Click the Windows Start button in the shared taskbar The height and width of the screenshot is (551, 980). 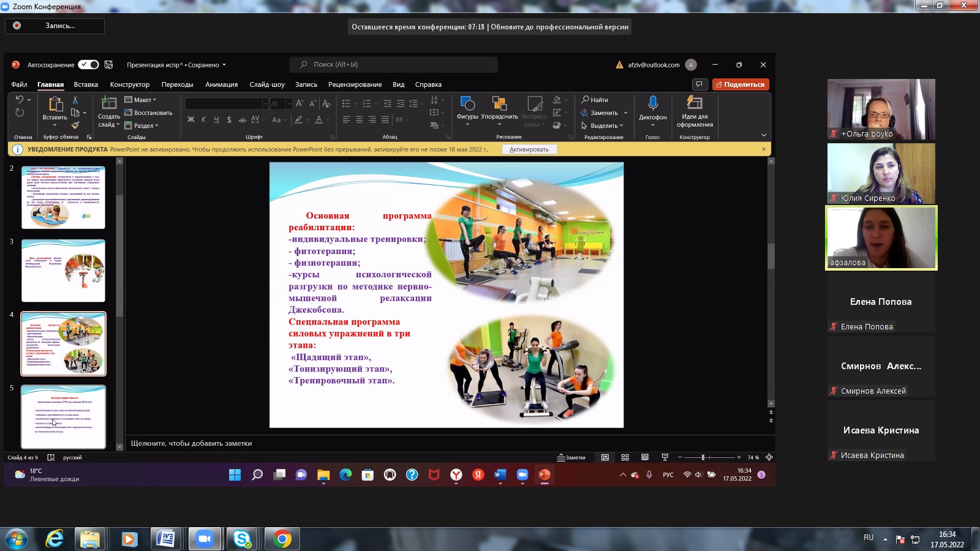[x=235, y=475]
